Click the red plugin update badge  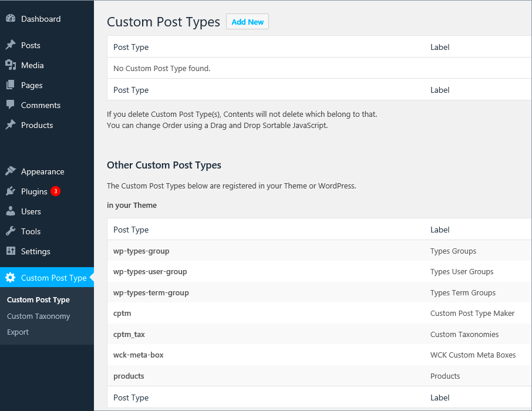click(x=56, y=191)
